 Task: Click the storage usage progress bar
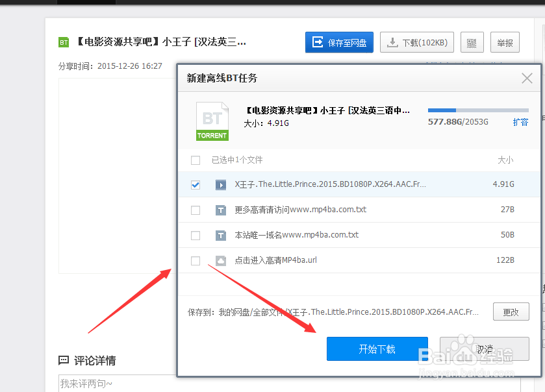point(477,110)
